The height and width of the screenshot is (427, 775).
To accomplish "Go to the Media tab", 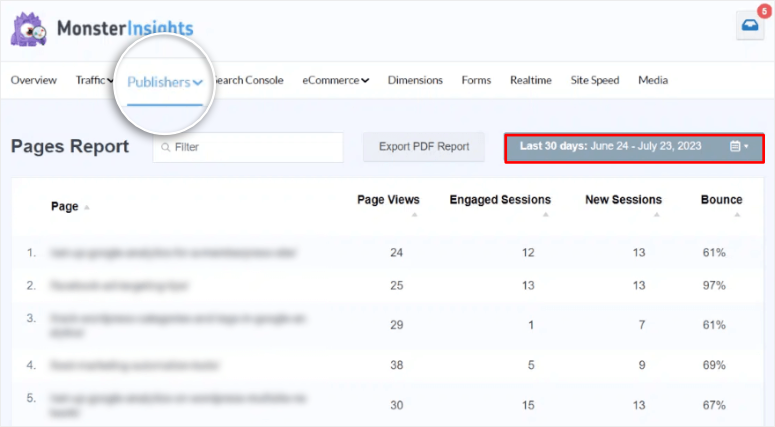I will point(653,80).
